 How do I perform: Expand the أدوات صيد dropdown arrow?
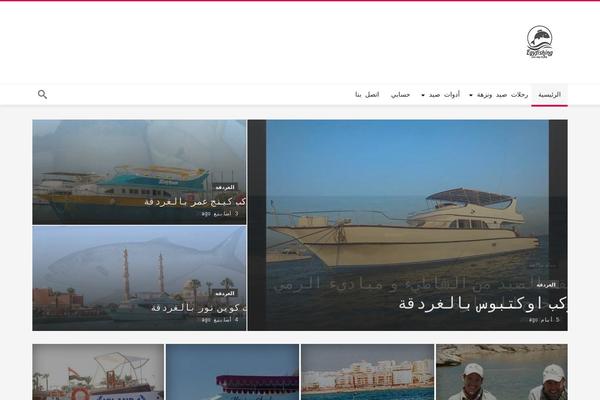pos(423,95)
